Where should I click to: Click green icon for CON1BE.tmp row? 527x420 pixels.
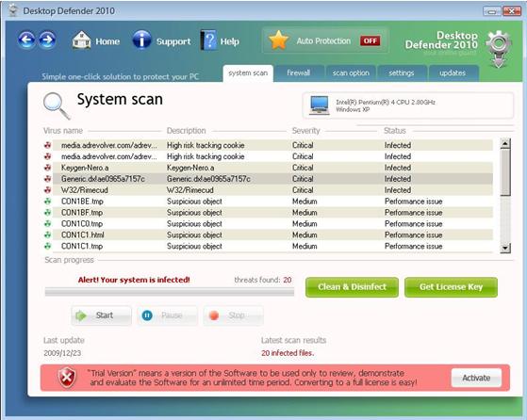48,202
